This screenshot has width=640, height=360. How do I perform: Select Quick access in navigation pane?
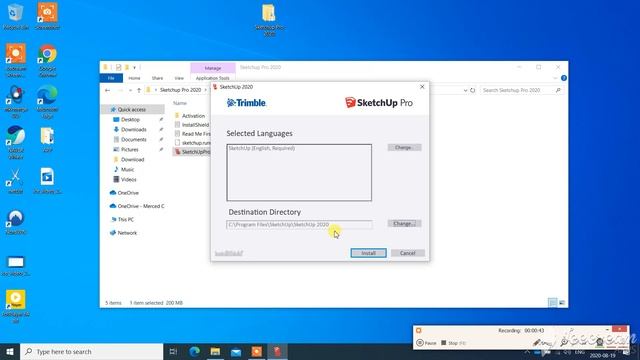pos(131,109)
